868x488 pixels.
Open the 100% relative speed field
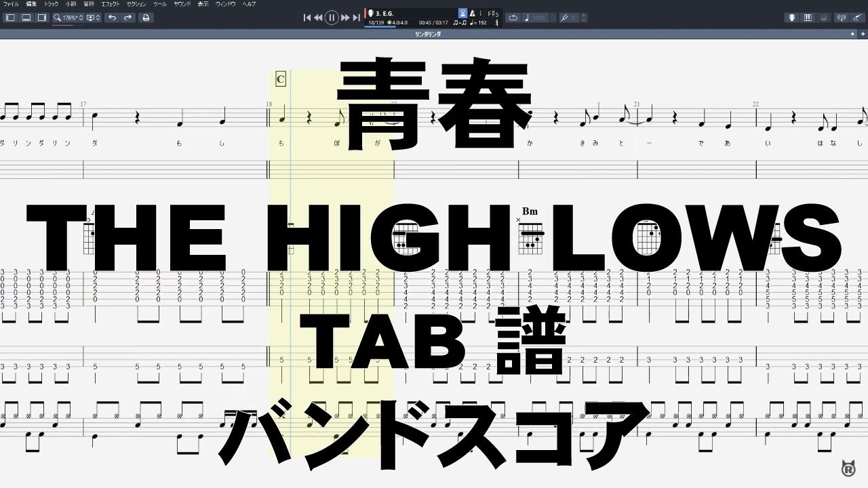tap(540, 18)
